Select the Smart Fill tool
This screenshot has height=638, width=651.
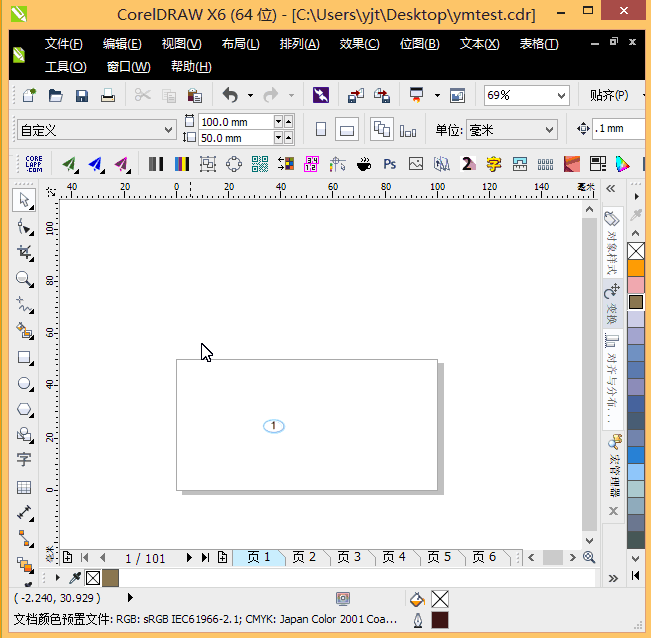coord(24,331)
